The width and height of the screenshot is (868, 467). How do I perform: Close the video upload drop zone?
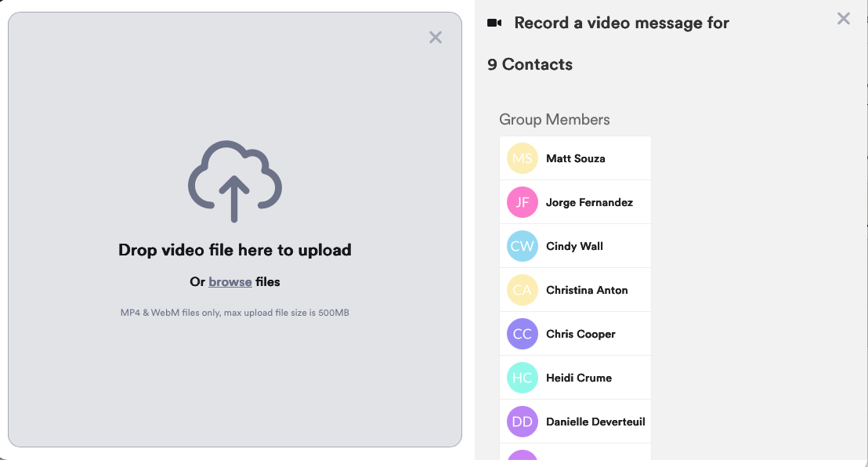pos(436,37)
